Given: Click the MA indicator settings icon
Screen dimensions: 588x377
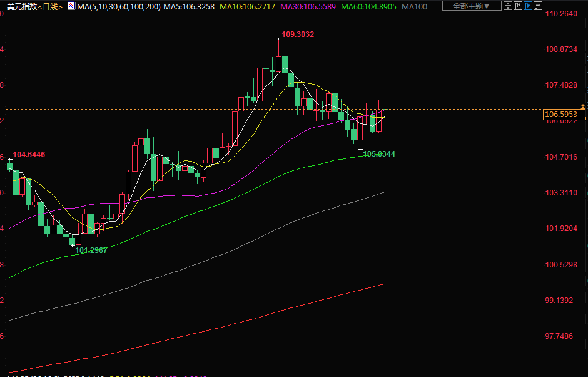Looking at the screenshot, I should (x=71, y=6).
